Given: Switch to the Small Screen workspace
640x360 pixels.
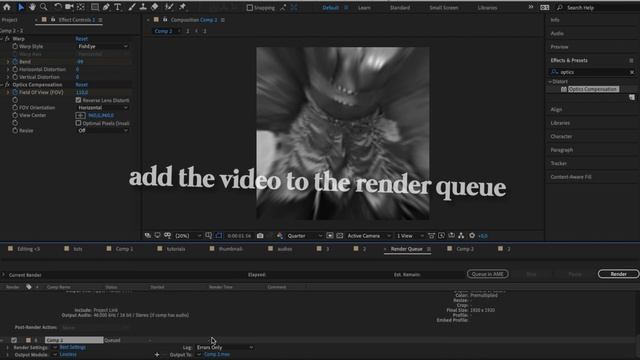Looking at the screenshot, I should [444, 7].
